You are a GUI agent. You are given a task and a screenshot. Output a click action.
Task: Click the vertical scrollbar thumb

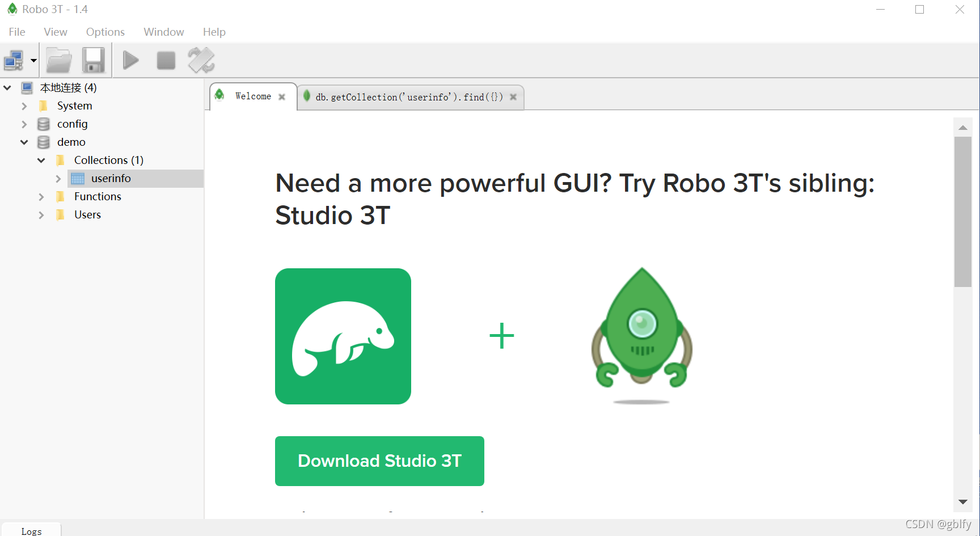pos(963,212)
